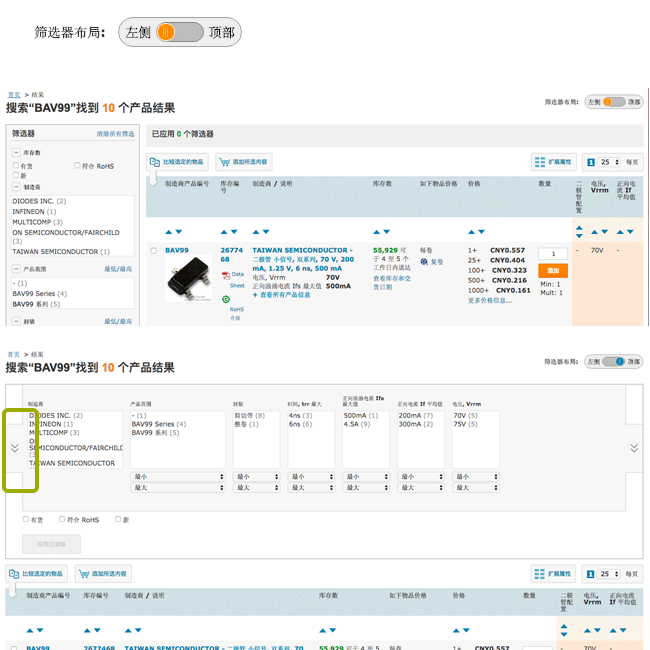Viewport: 650px width, 650px height.
Task: Click 扩展属性 grid button in top-filter view
Action: coord(553,574)
